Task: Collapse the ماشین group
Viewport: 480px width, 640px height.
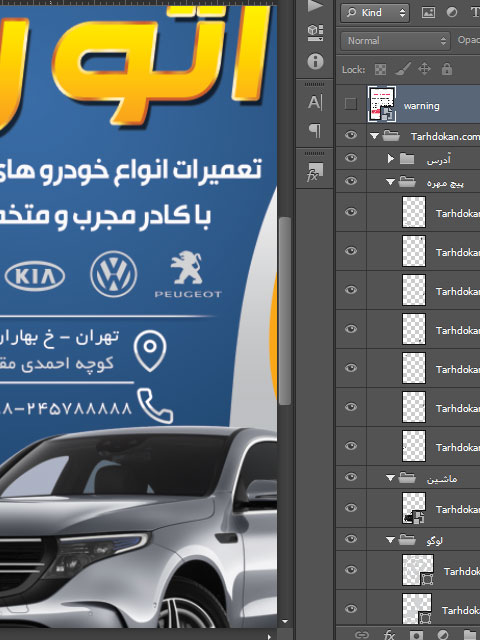Action: 390,478
